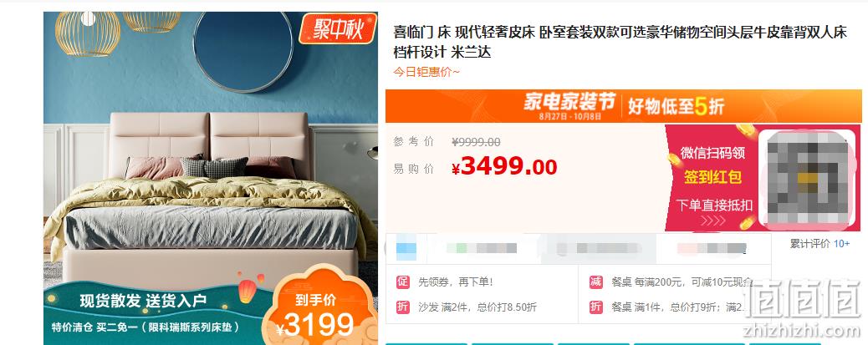Open the 家电家装节 promotional banner

point(623,105)
